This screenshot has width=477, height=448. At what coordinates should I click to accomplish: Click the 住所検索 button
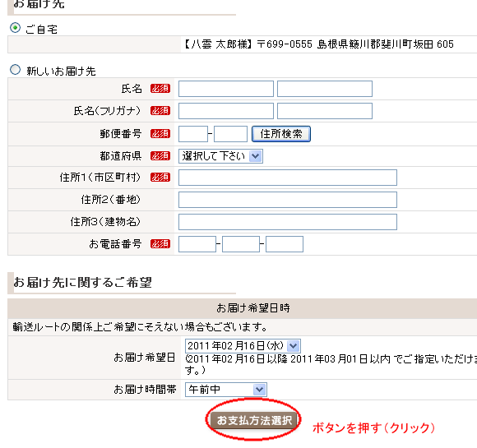281,134
